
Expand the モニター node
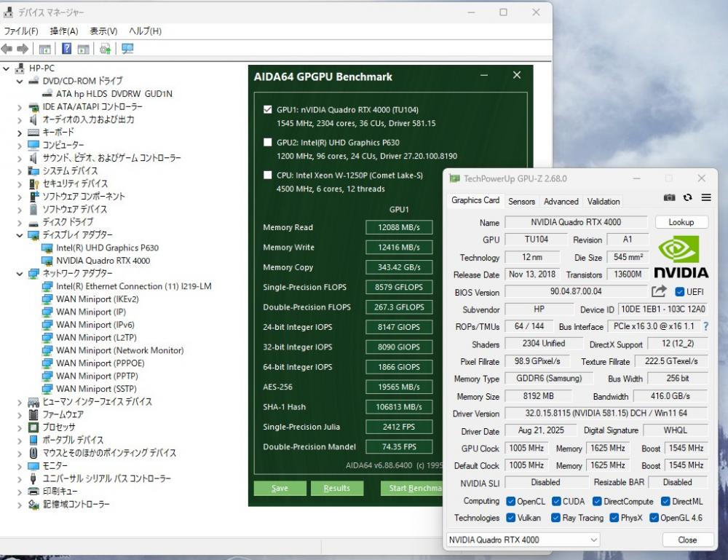pos(20,466)
